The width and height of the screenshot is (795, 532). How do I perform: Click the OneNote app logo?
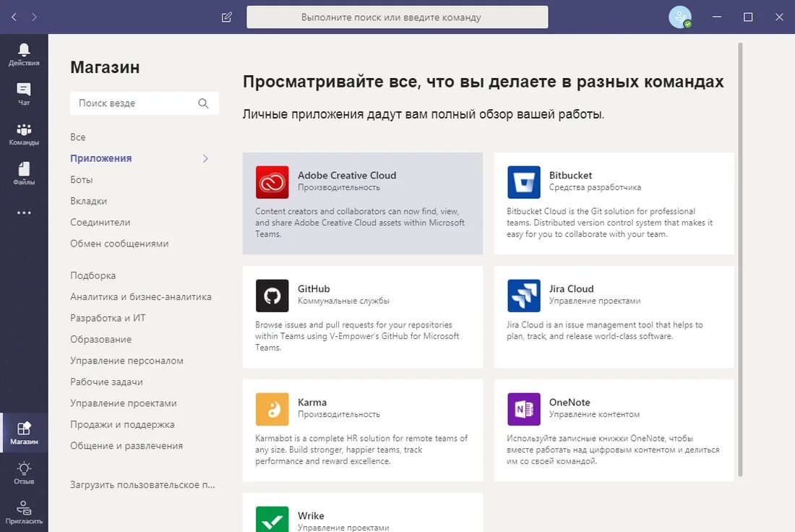[x=524, y=409]
